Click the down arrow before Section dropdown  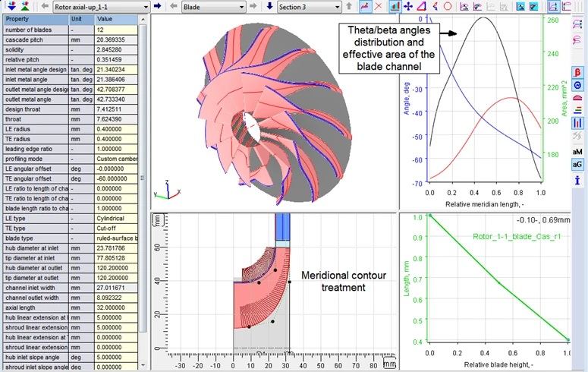click(x=270, y=6)
